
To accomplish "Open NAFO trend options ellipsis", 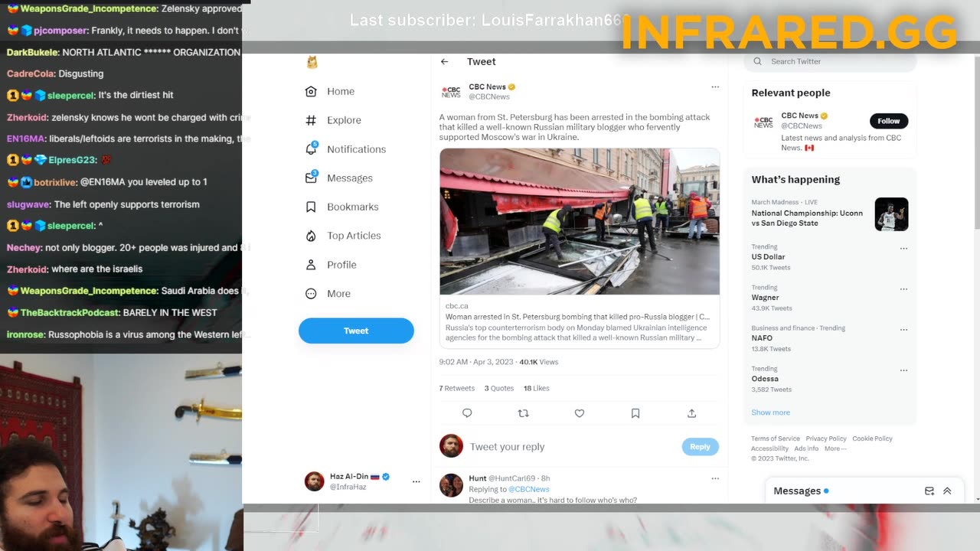I will coord(903,329).
